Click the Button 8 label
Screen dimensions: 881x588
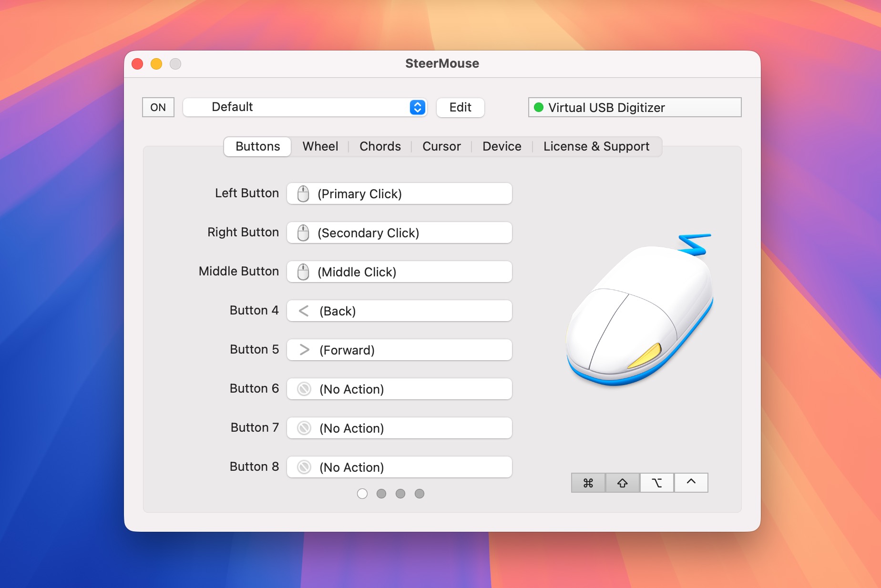(x=254, y=466)
